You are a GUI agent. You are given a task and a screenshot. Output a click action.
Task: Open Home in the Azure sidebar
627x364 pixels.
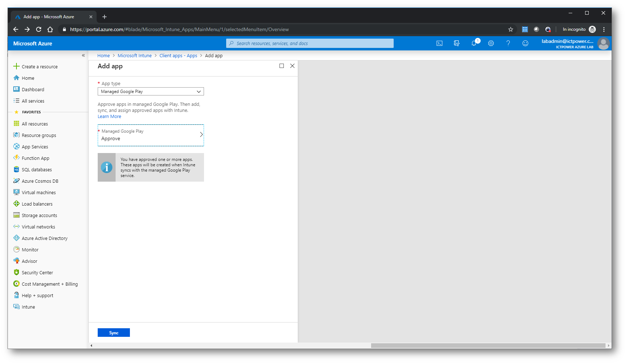point(28,78)
